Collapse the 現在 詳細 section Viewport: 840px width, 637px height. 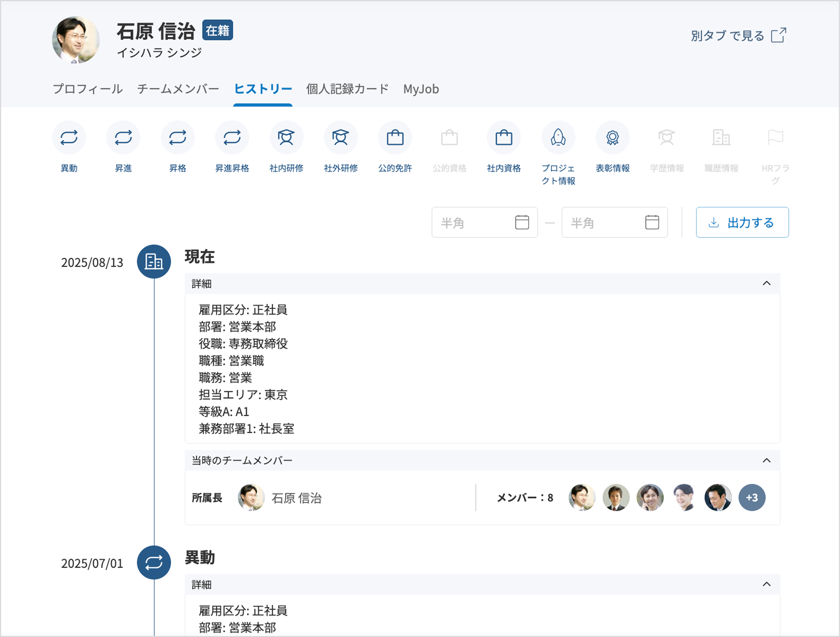(766, 283)
